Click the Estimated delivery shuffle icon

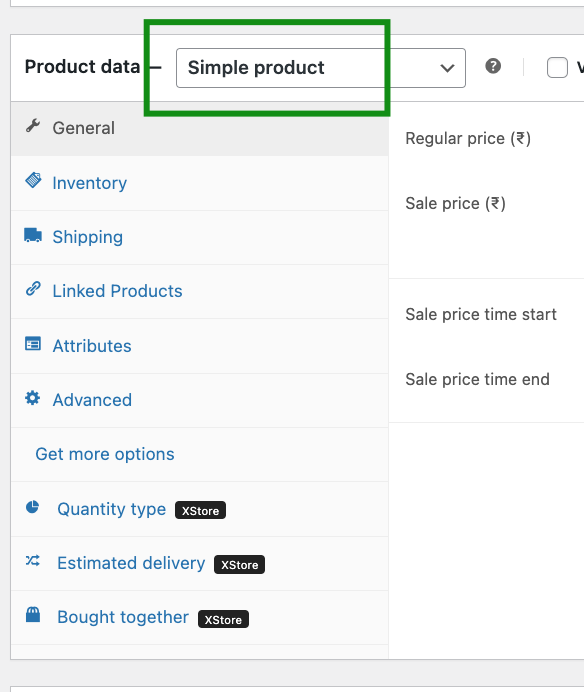coord(33,561)
